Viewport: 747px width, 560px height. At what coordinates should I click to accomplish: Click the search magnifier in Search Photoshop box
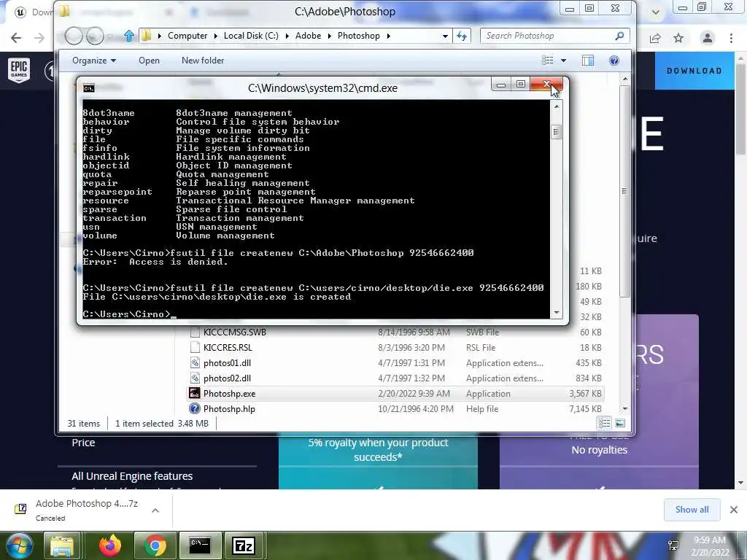click(x=619, y=36)
